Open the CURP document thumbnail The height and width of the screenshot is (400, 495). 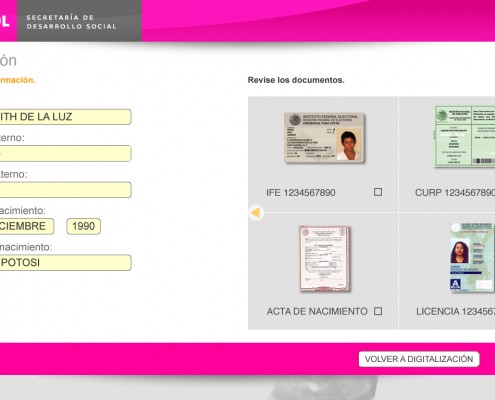coord(465,136)
